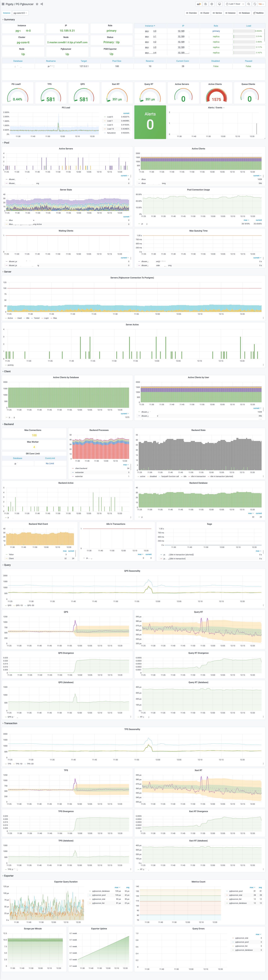Cycle view mode with monitor icon
Image resolution: width=268 pixels, height=980 pixels.
click(x=220, y=4)
